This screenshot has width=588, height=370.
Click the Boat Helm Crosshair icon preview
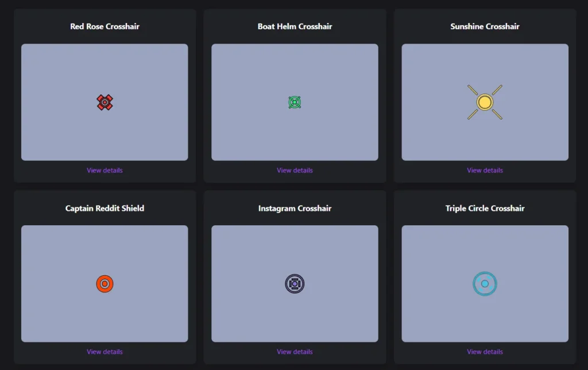[295, 102]
